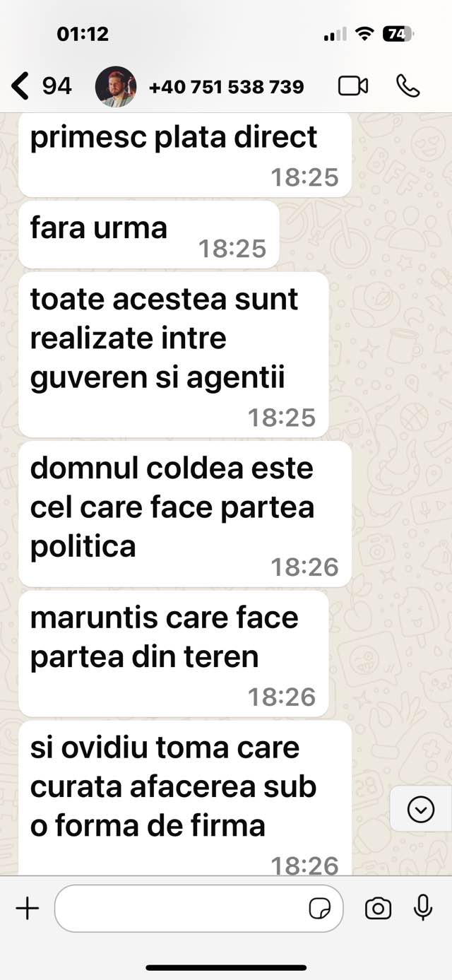Jump to latest messages with down chevron
Image resolution: width=452 pixels, height=980 pixels.
[421, 810]
